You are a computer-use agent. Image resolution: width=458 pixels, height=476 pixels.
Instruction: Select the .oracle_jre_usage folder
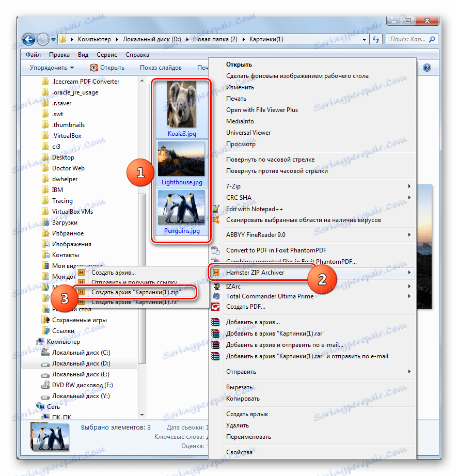pos(70,92)
